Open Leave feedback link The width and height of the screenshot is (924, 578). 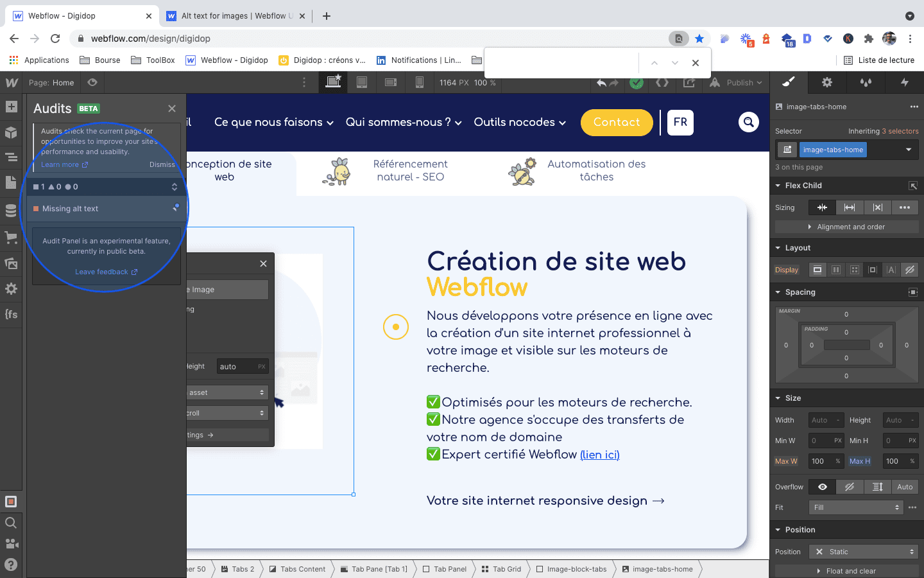pyautogui.click(x=106, y=272)
